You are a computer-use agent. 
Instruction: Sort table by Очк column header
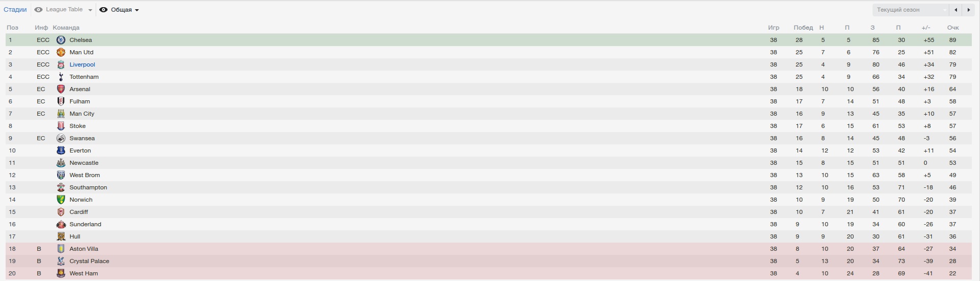point(952,28)
